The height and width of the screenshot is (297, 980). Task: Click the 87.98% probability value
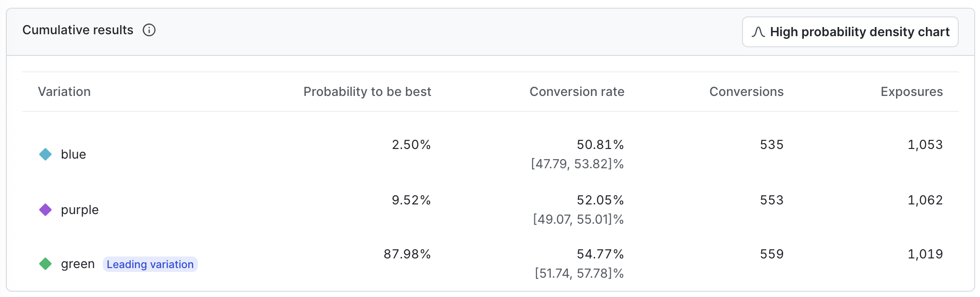click(407, 254)
